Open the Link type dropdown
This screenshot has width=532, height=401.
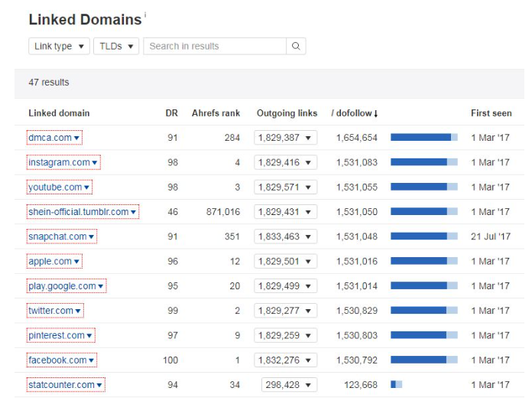coord(59,46)
